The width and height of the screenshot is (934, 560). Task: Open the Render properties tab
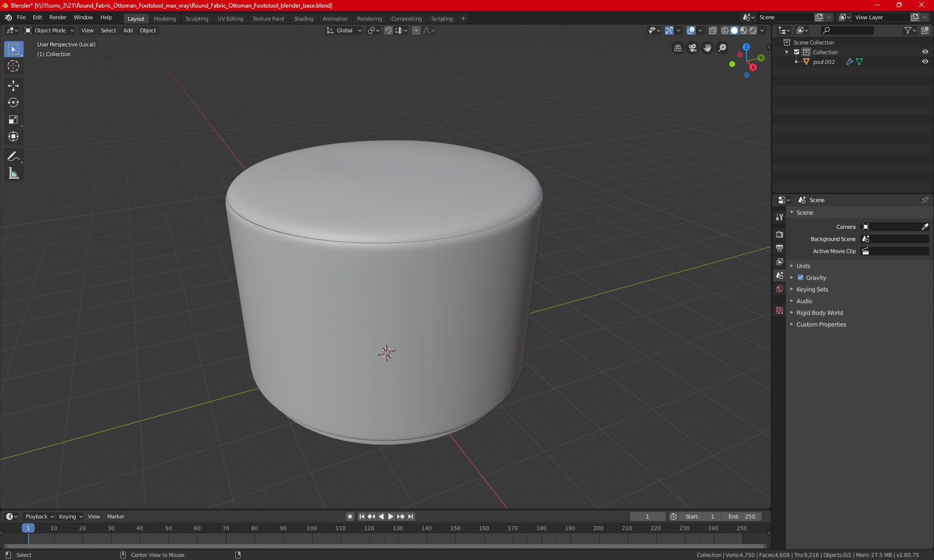779,234
